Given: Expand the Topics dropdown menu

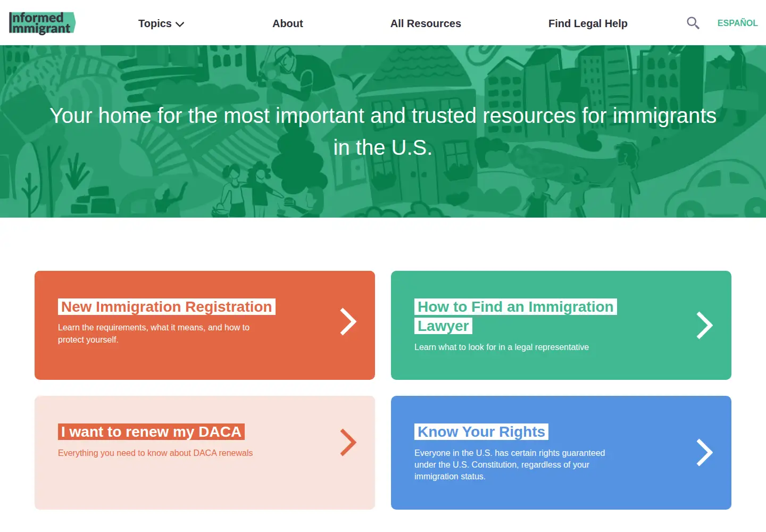Looking at the screenshot, I should click(x=161, y=23).
